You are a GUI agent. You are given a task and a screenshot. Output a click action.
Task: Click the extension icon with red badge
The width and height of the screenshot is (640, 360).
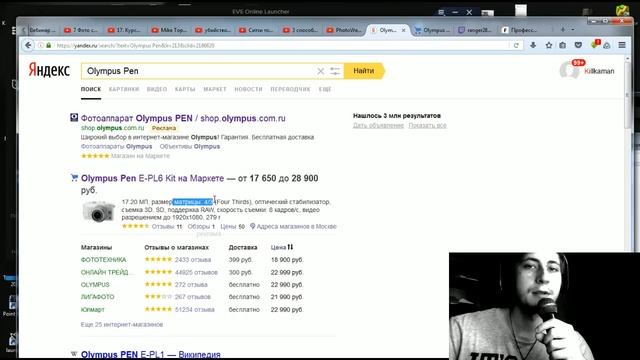coord(595,44)
